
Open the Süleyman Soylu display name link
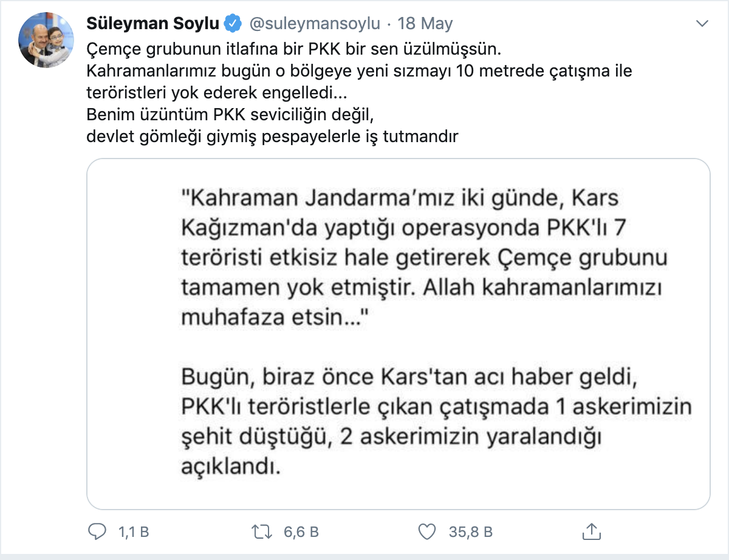coord(154,24)
